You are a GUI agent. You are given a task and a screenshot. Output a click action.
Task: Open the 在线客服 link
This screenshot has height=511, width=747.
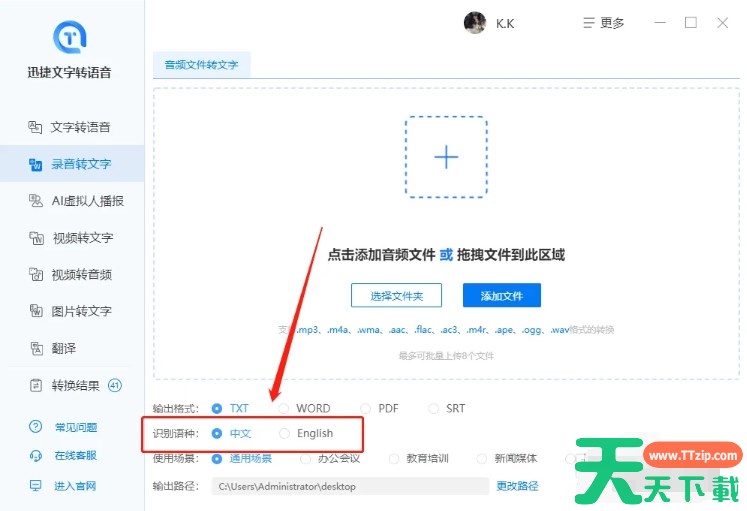pyautogui.click(x=76, y=456)
